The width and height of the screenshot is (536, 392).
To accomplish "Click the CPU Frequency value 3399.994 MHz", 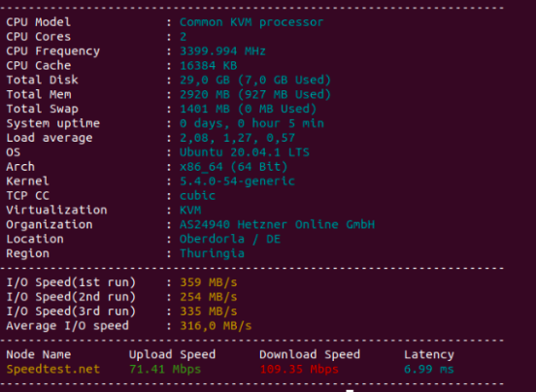I will coord(222,51).
